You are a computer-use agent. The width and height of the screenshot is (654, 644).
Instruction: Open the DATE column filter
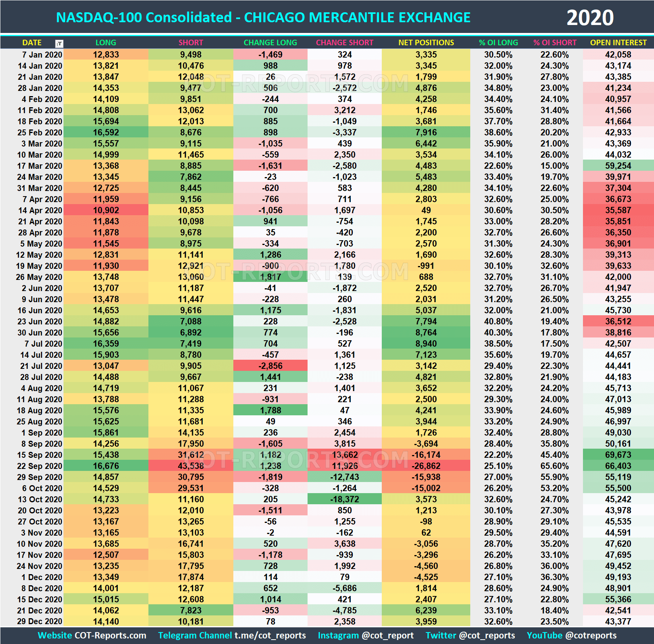(58, 43)
